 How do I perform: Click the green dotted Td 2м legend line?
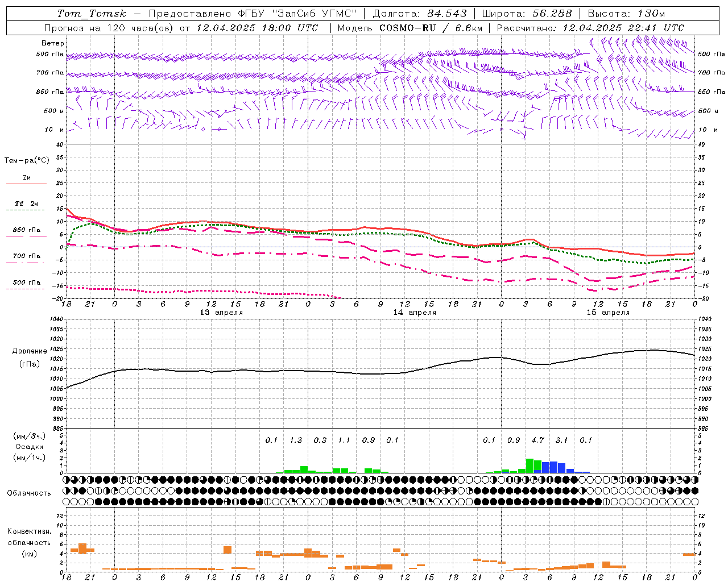(x=25, y=210)
